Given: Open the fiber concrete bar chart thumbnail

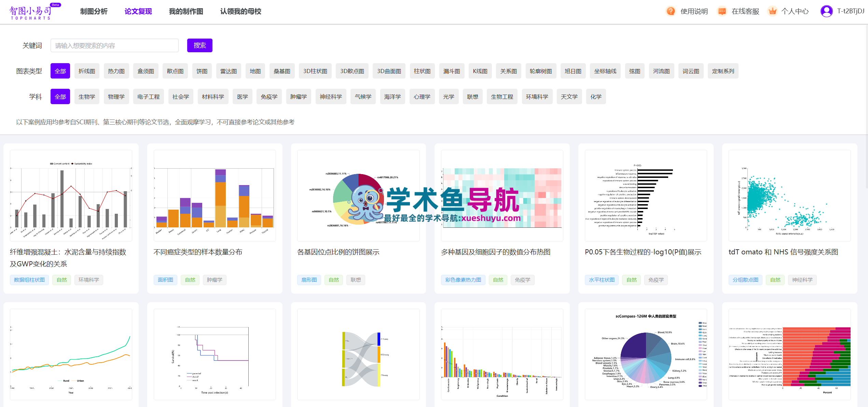Looking at the screenshot, I should coord(71,196).
